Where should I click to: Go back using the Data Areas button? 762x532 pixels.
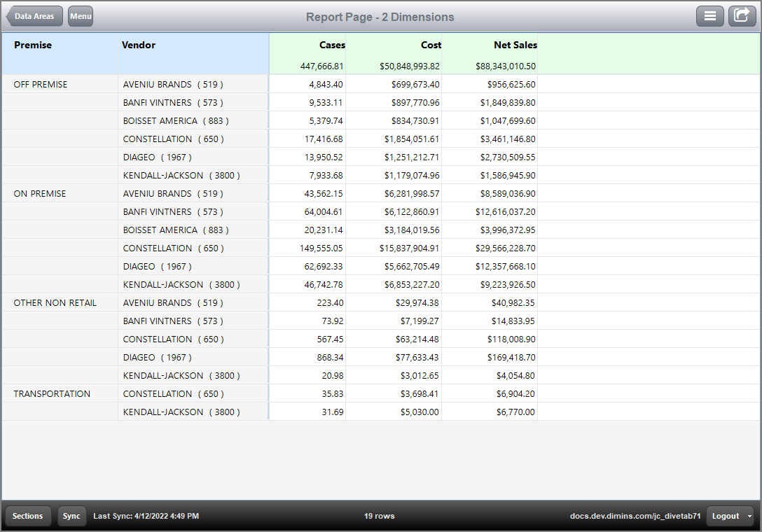[34, 15]
